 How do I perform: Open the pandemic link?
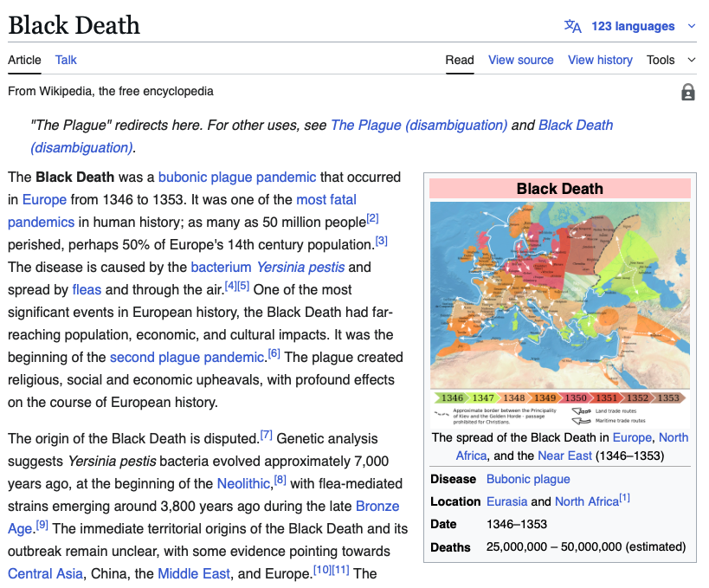(x=286, y=177)
